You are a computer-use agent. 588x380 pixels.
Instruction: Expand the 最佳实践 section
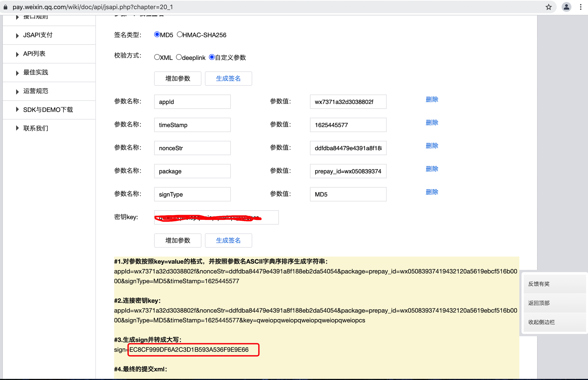35,72
